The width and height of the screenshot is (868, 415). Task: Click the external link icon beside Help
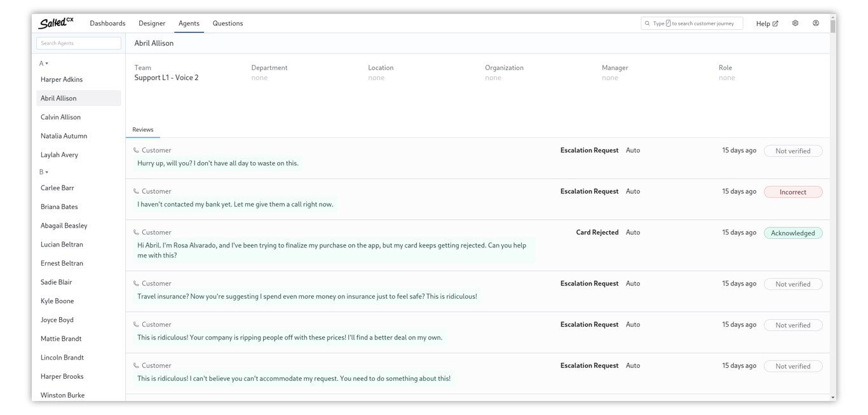click(x=775, y=24)
